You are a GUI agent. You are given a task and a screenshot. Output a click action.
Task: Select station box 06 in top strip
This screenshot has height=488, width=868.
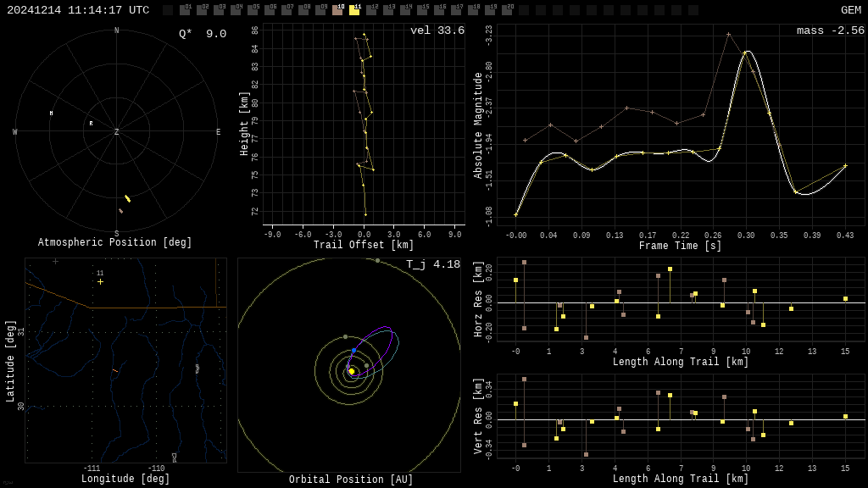(x=270, y=9)
